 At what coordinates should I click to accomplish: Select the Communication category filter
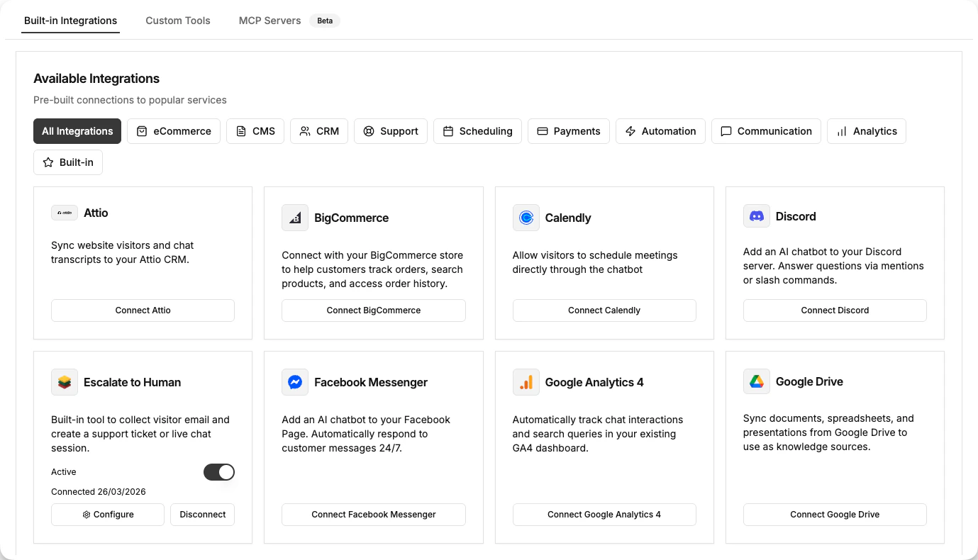click(x=766, y=130)
